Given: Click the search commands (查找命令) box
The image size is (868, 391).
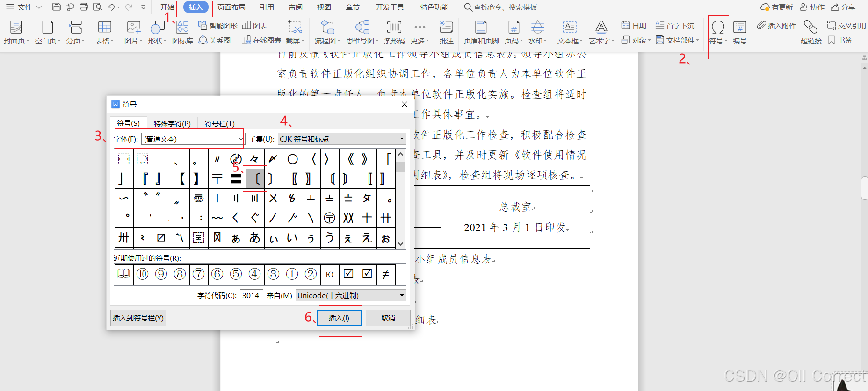Looking at the screenshot, I should pos(500,7).
